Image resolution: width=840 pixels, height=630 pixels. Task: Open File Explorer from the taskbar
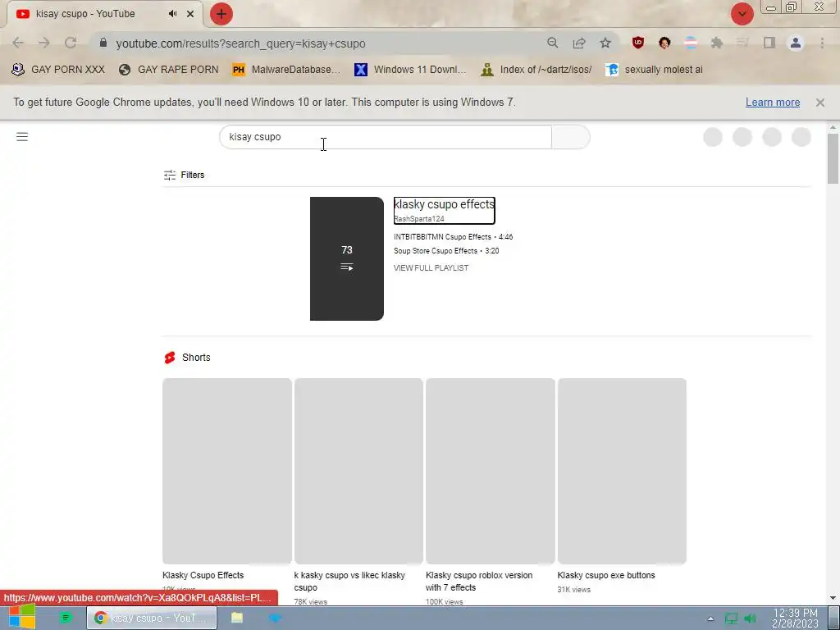click(237, 618)
